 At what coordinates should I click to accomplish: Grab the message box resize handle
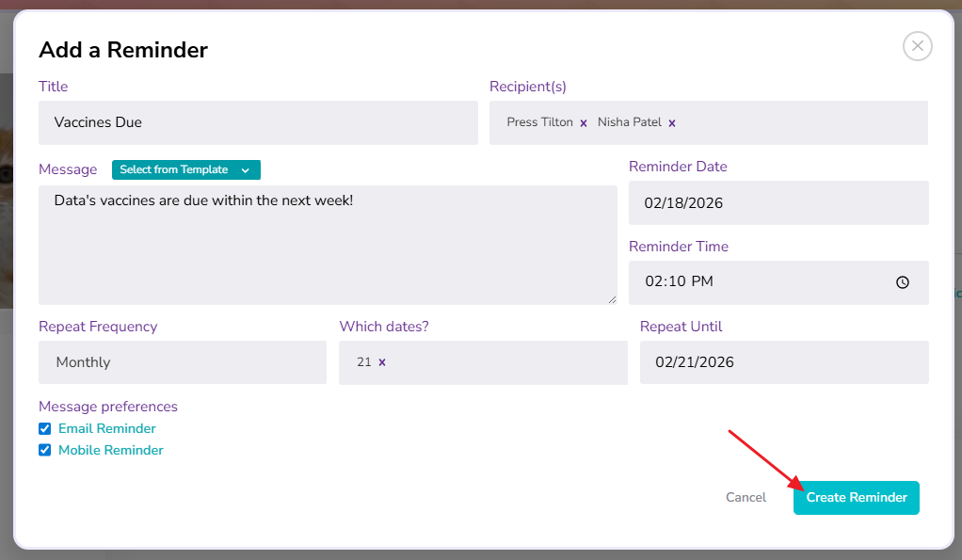612,298
